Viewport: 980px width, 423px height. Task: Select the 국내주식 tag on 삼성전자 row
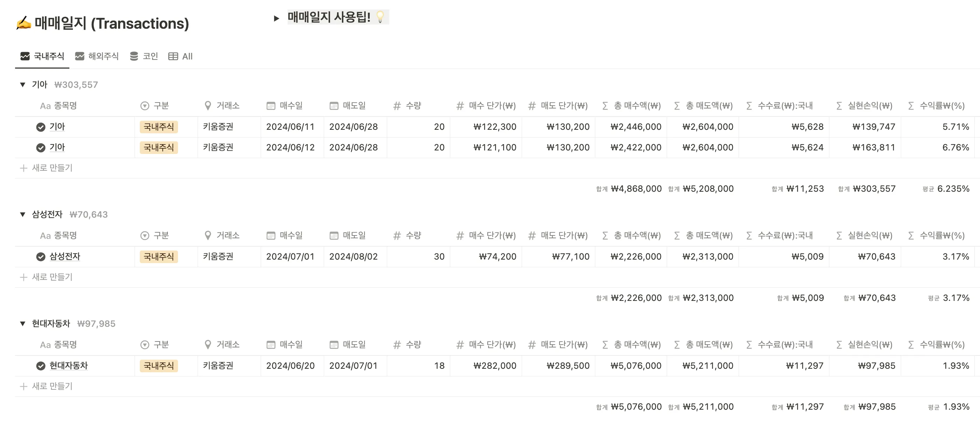159,256
